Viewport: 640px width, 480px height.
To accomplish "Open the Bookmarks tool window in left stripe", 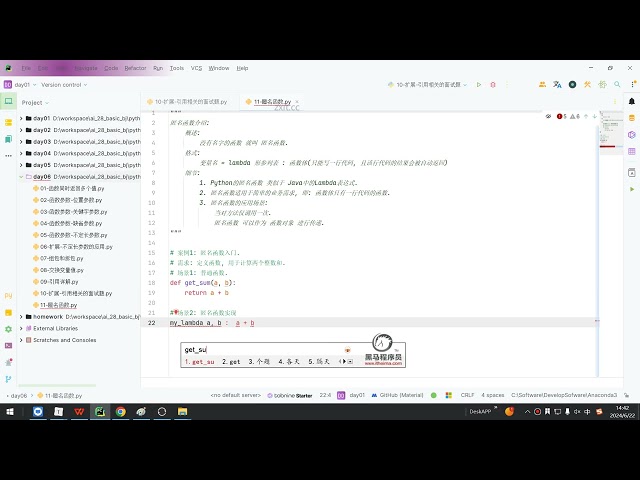I will click(9, 139).
